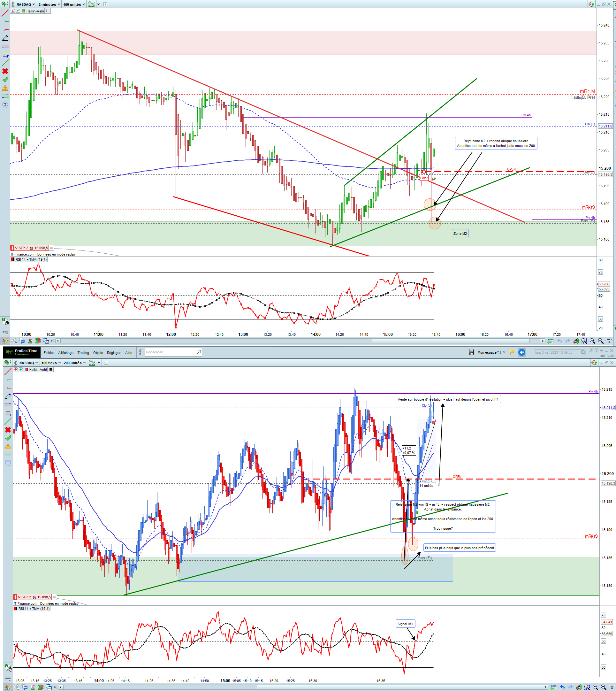This screenshot has height=691, width=616.
Task: Open the 2 minutes timeframe dropdown
Action: tap(49, 4)
